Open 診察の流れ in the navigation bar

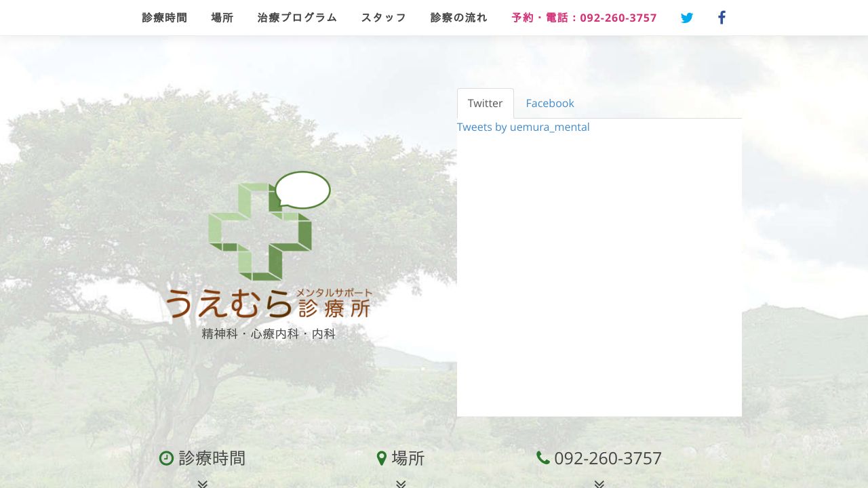459,18
